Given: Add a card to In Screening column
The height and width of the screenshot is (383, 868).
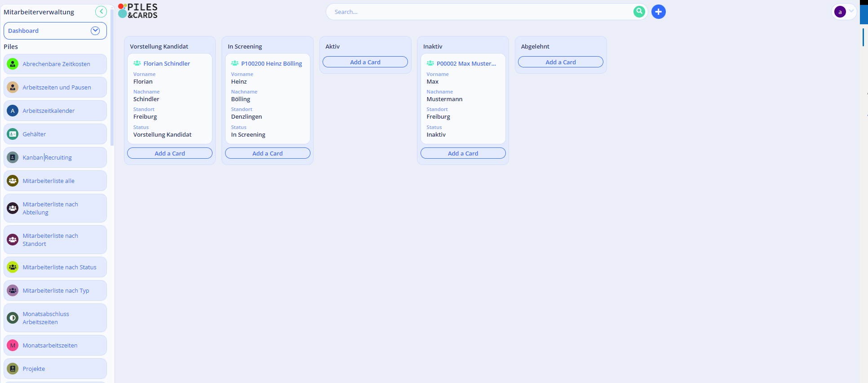Looking at the screenshot, I should (268, 153).
